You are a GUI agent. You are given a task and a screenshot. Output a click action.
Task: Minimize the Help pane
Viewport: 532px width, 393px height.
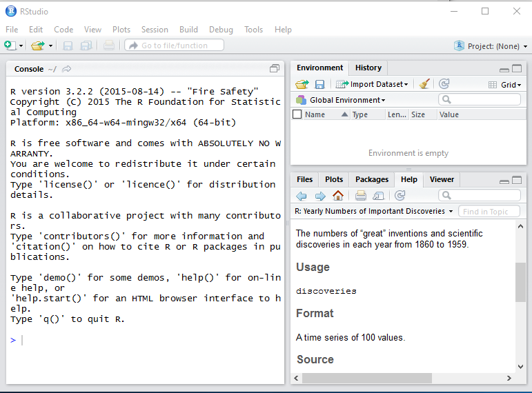click(504, 181)
